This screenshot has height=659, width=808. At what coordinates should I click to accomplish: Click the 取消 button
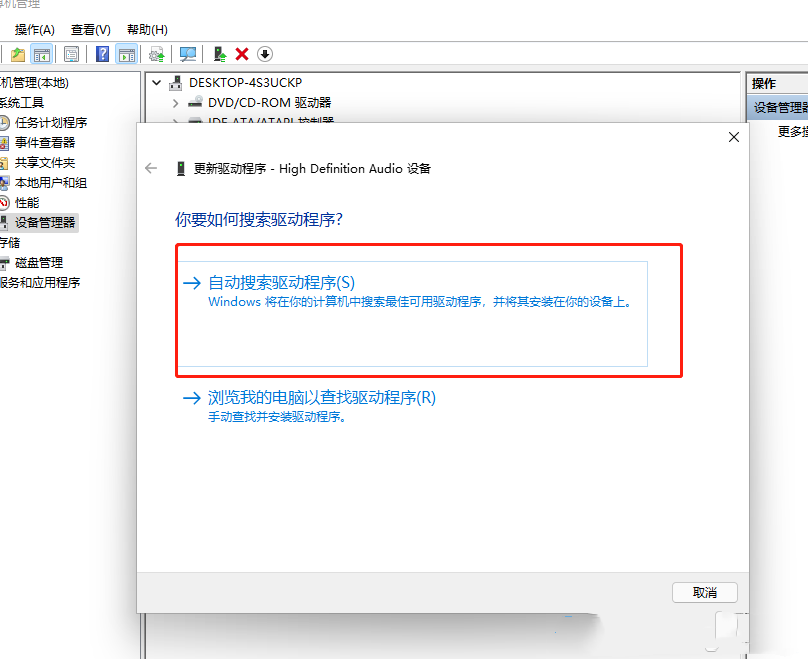pyautogui.click(x=705, y=592)
